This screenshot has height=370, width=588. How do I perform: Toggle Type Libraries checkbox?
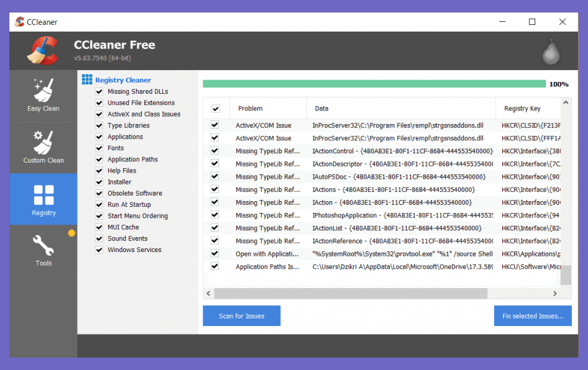point(99,125)
